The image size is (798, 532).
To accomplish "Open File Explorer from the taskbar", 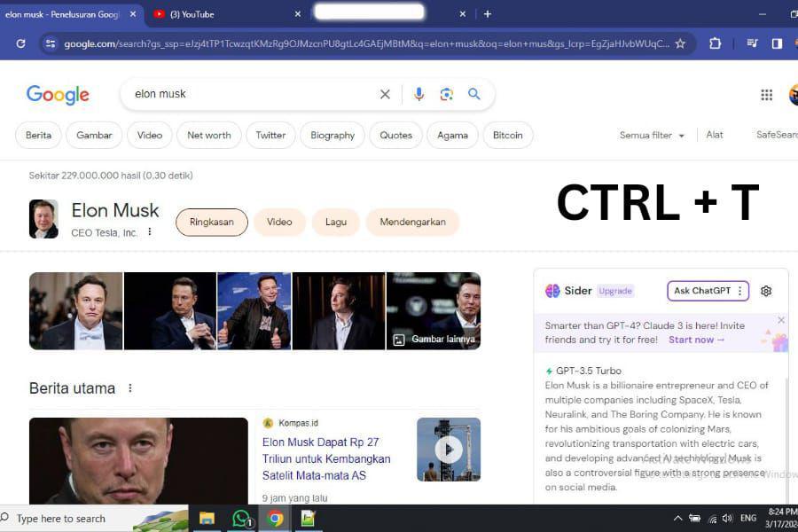I will [207, 519].
